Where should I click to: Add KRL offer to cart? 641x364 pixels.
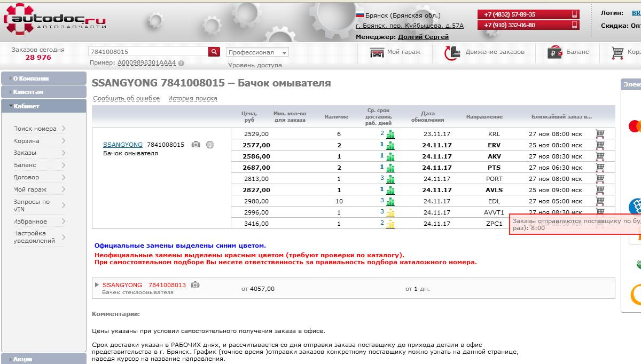pos(600,133)
